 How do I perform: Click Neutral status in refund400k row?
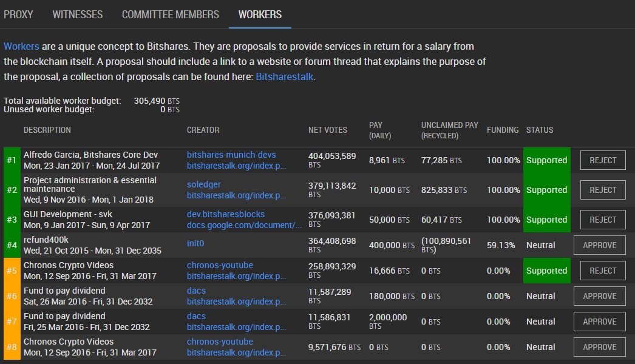coord(541,245)
